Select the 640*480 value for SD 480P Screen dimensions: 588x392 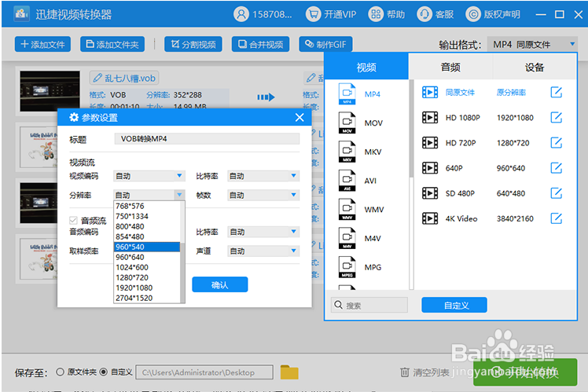pyautogui.click(x=511, y=193)
